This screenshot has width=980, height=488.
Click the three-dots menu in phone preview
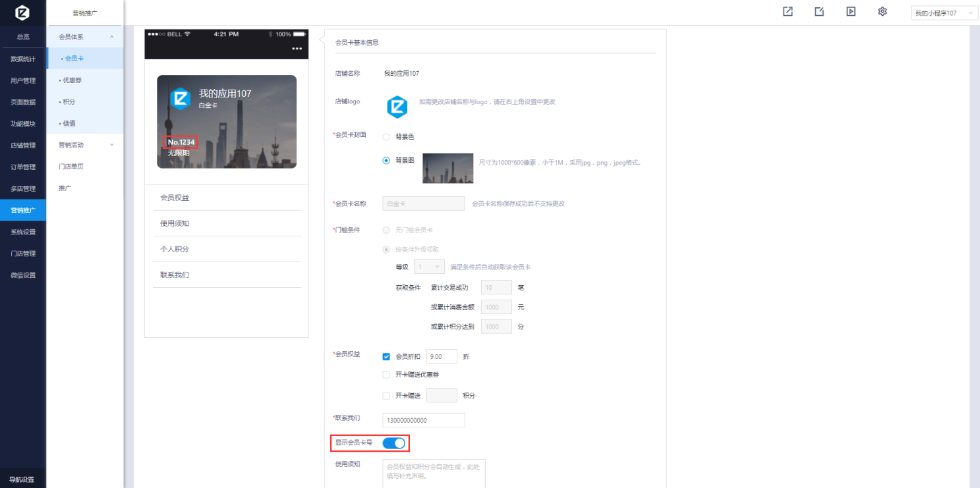click(297, 48)
